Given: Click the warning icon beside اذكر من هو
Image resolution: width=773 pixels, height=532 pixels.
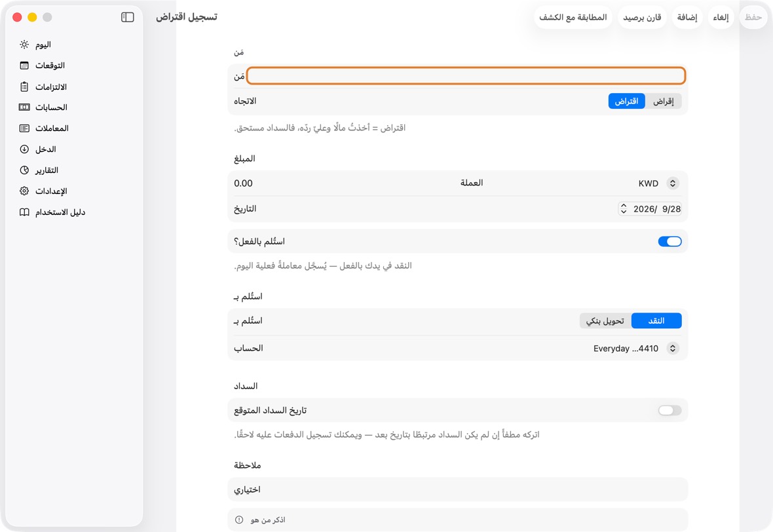Looking at the screenshot, I should point(239,520).
